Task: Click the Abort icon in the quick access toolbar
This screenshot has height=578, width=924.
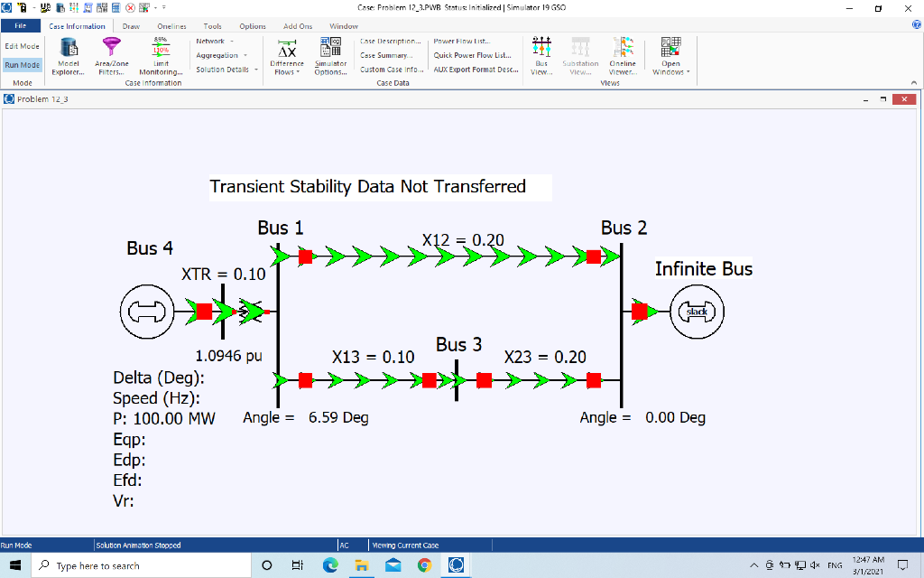Action: (132, 6)
